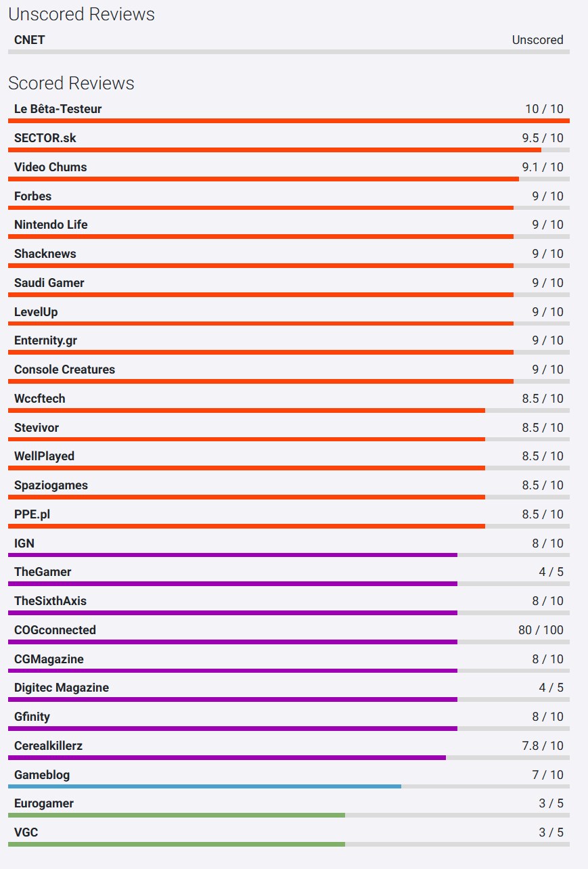The width and height of the screenshot is (588, 869).
Task: Click the Shacknews outlet name
Action: click(x=45, y=254)
